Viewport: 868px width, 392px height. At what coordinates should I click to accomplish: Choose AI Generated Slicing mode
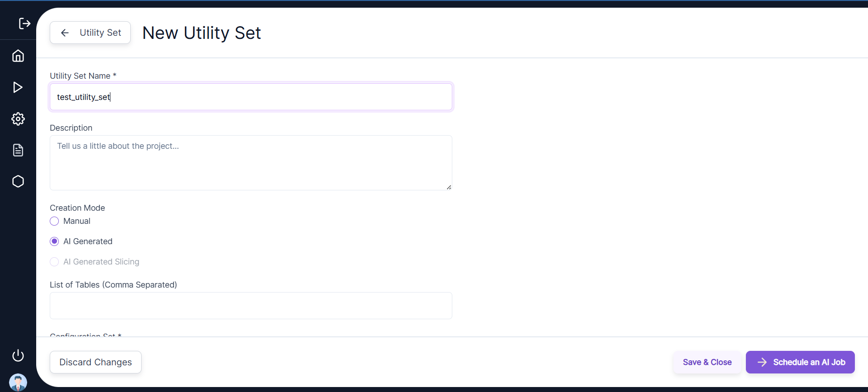54,262
